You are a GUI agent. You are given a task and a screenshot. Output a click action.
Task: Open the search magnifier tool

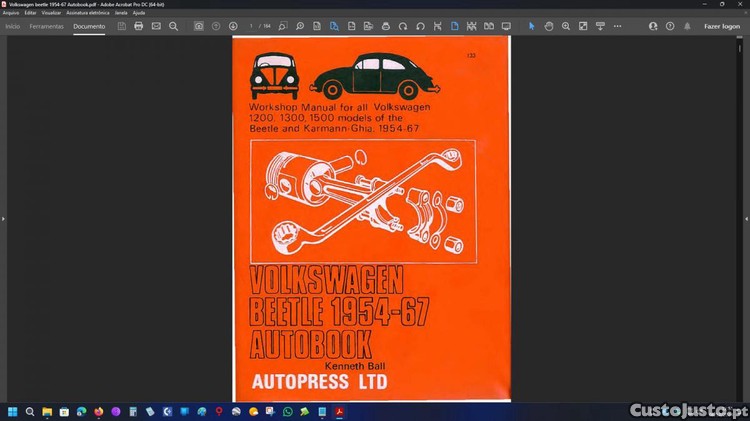(173, 26)
